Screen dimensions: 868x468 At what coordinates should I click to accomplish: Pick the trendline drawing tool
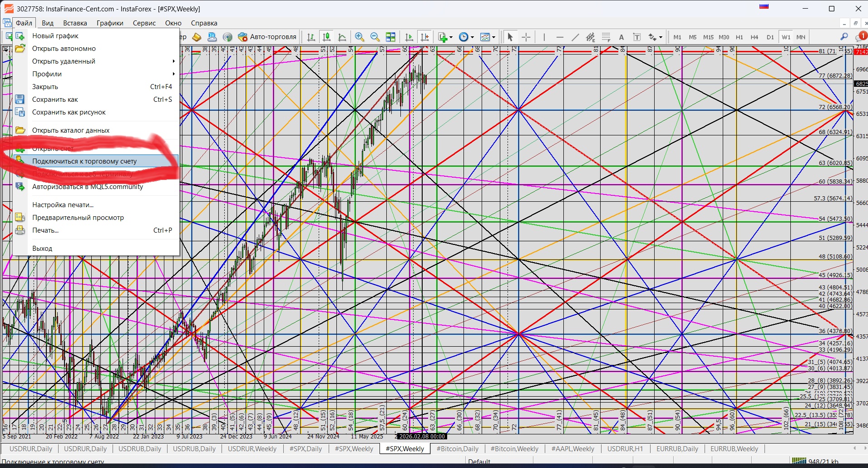click(575, 37)
